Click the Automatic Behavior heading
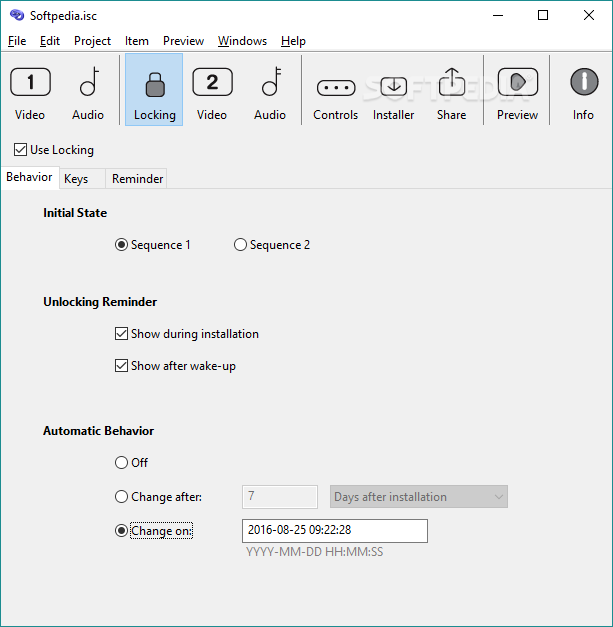This screenshot has height=627, width=613. pyautogui.click(x=98, y=431)
